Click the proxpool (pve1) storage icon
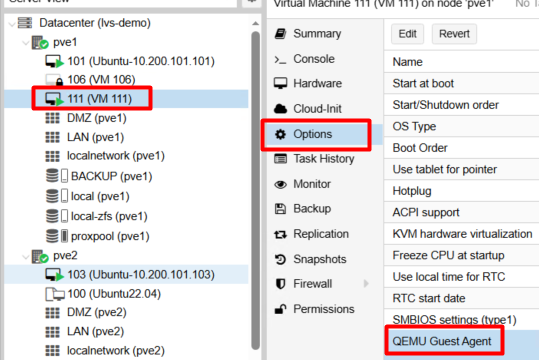 [57, 236]
